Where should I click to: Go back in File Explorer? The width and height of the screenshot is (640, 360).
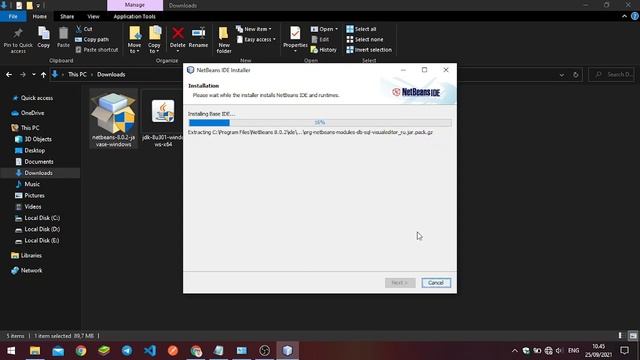9,75
